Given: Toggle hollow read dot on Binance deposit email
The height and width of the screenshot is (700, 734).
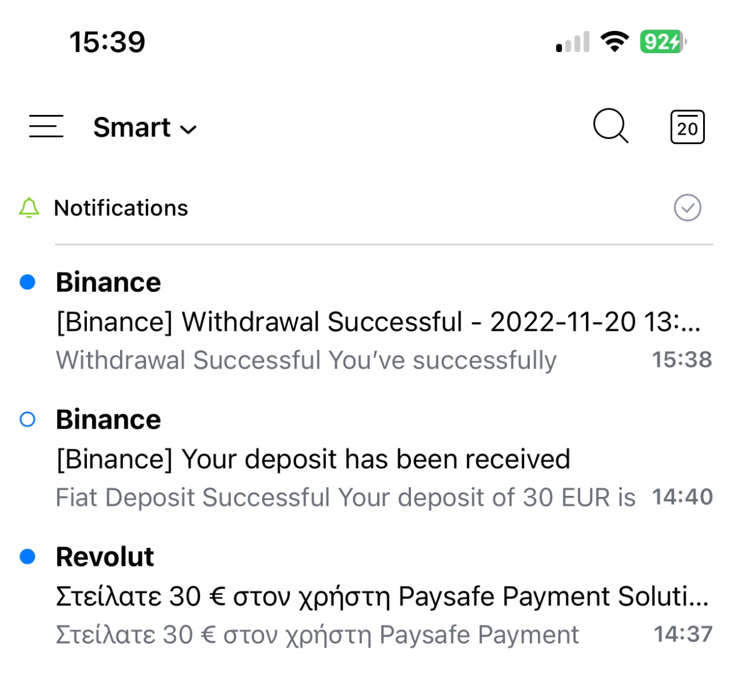Looking at the screenshot, I should 27,419.
